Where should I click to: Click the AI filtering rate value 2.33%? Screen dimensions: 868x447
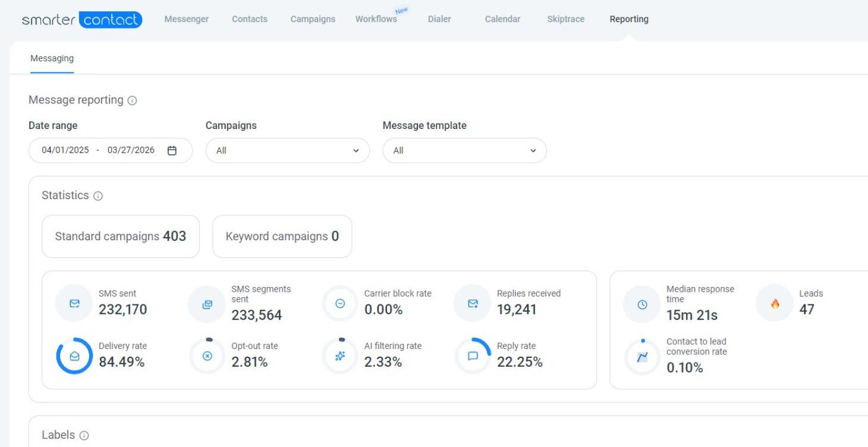(x=383, y=362)
